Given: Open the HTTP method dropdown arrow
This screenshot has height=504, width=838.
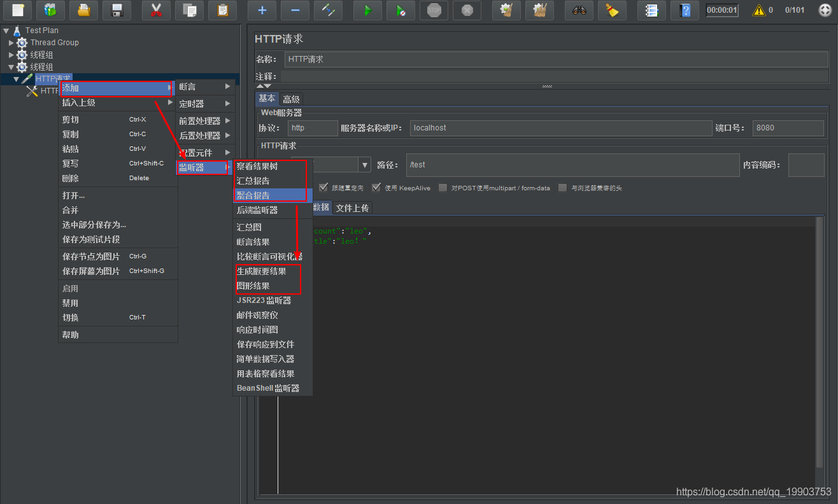Looking at the screenshot, I should tap(365, 165).
